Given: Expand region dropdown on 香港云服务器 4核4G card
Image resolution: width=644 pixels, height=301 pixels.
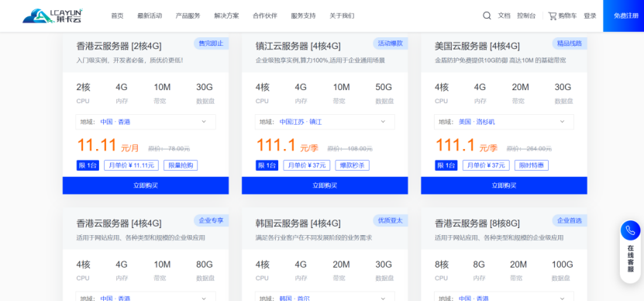Looking at the screenshot, I should point(146,296).
